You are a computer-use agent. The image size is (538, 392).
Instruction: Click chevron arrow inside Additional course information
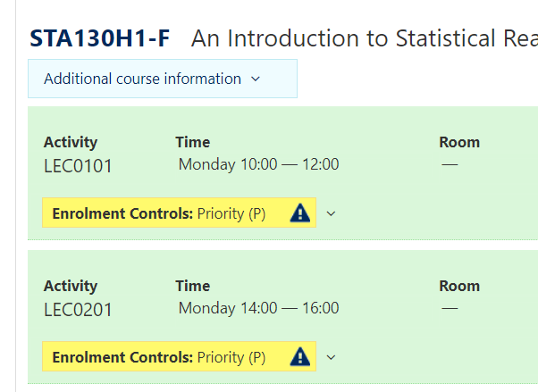click(256, 79)
